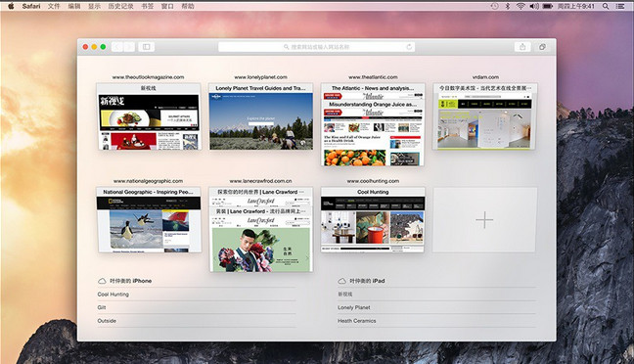Viewport: 634px width, 364px height.
Task: Open the Safari menu
Action: coord(31,6)
